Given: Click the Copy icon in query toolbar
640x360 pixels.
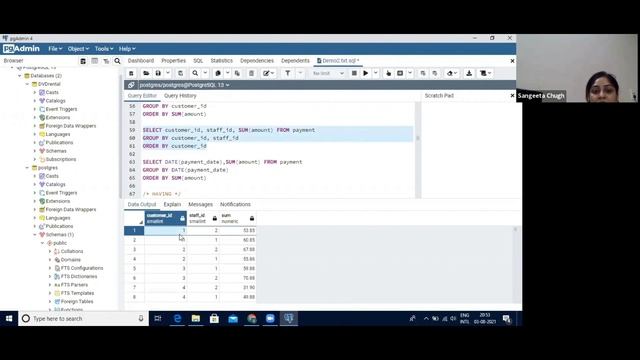Looking at the screenshot, I should pos(218,73).
